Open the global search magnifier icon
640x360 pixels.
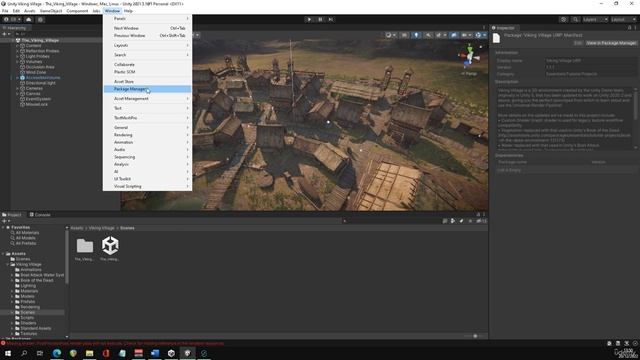coord(575,19)
